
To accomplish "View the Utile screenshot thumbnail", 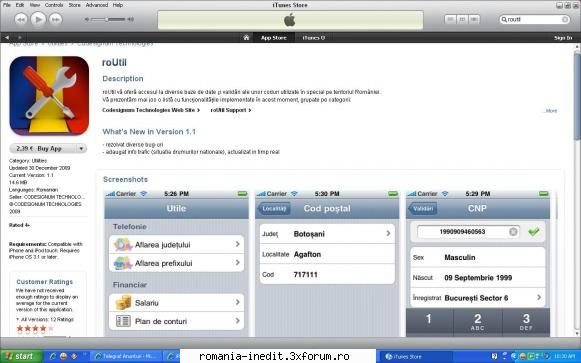I will [x=176, y=263].
